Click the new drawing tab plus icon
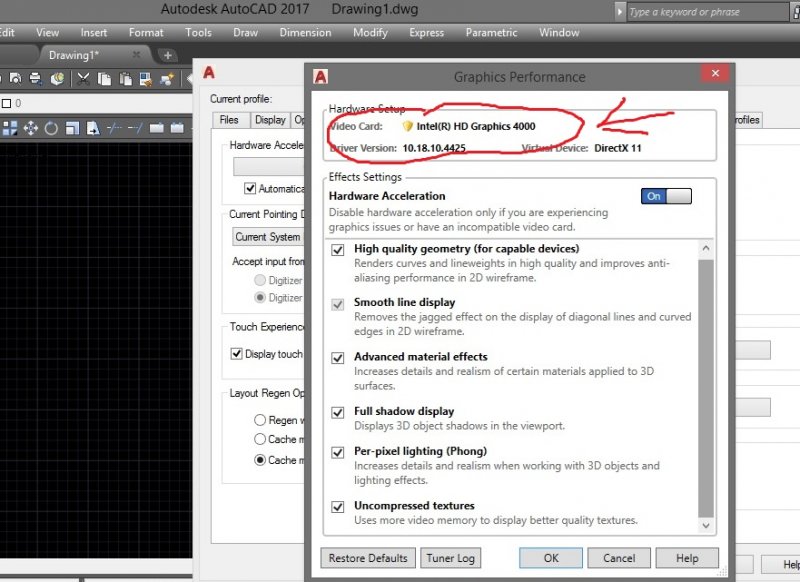This screenshot has width=800, height=582. click(167, 55)
